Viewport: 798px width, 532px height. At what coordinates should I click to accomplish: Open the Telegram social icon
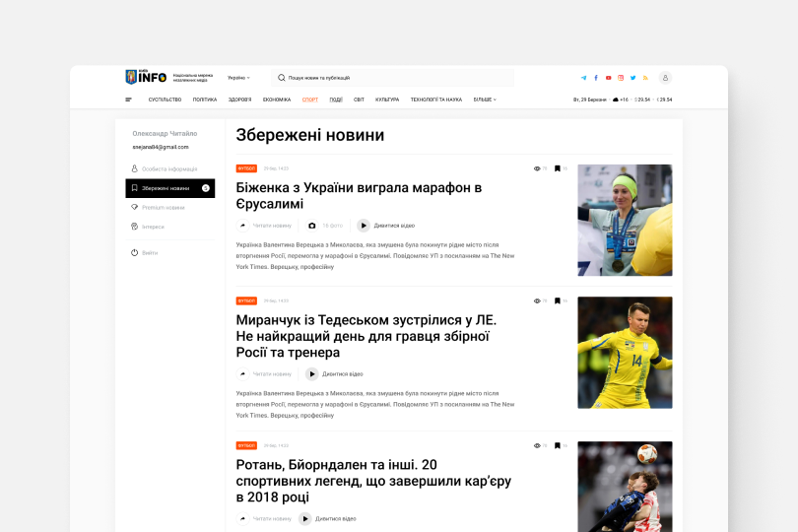pos(584,78)
